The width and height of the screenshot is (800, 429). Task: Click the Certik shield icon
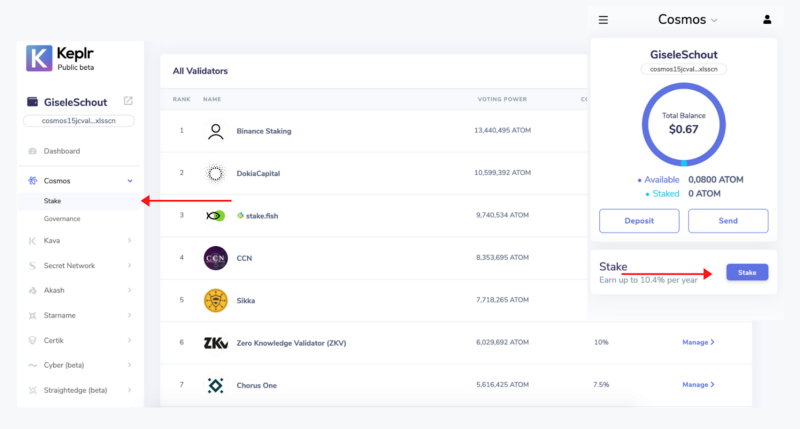32,340
